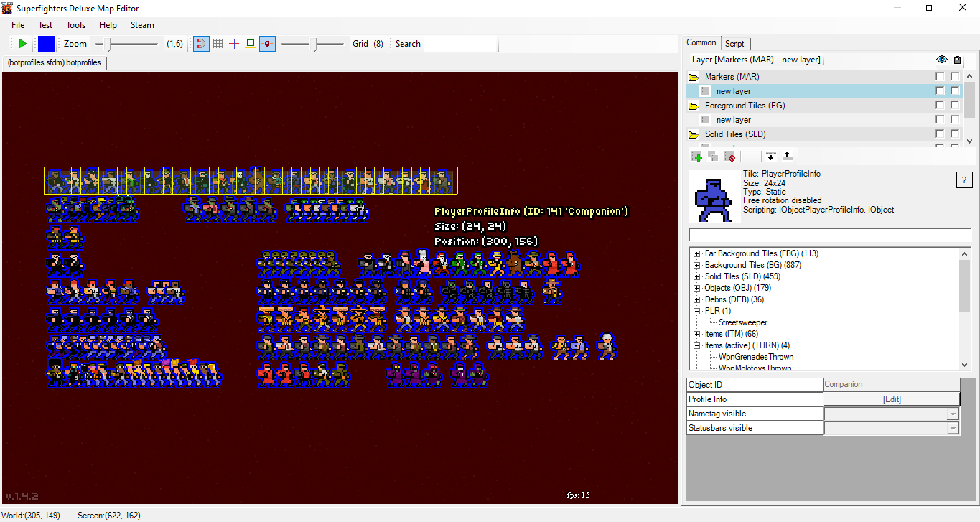The width and height of the screenshot is (980, 522).
Task: Click the Profile Info Edit button
Action: [x=891, y=399]
